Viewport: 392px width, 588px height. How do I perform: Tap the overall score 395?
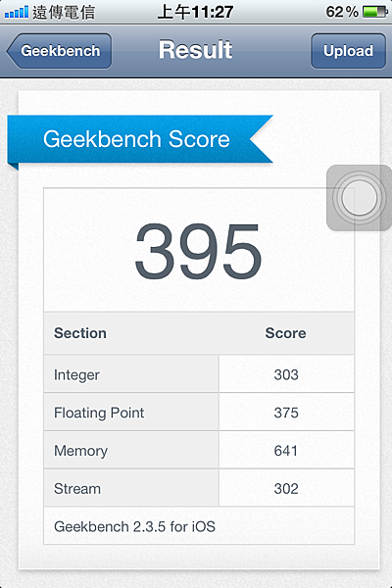tap(198, 251)
